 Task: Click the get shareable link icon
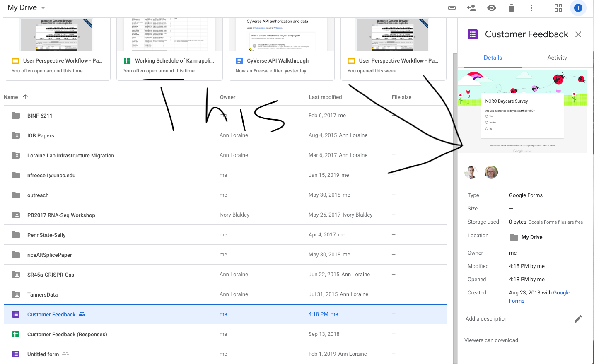pyautogui.click(x=452, y=8)
